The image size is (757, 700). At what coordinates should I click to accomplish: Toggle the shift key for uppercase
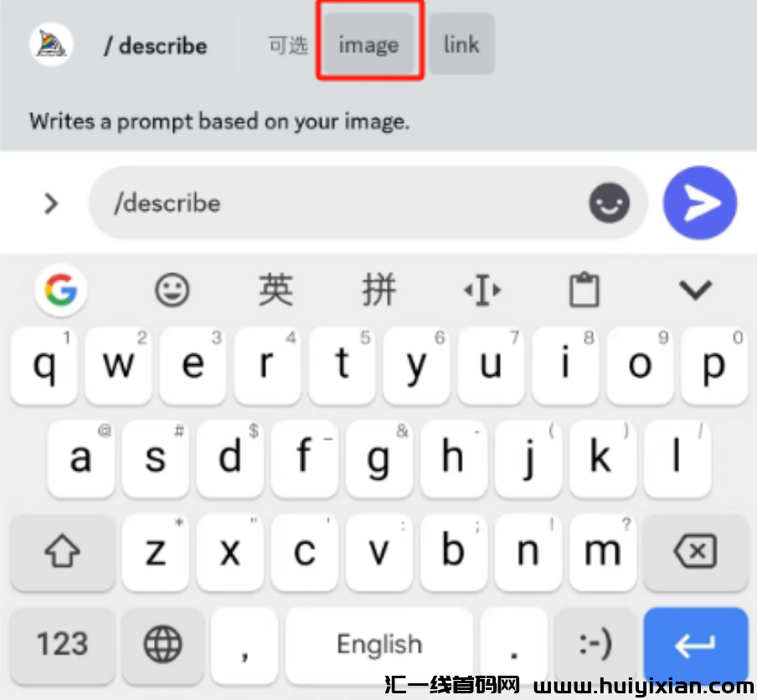tap(62, 551)
